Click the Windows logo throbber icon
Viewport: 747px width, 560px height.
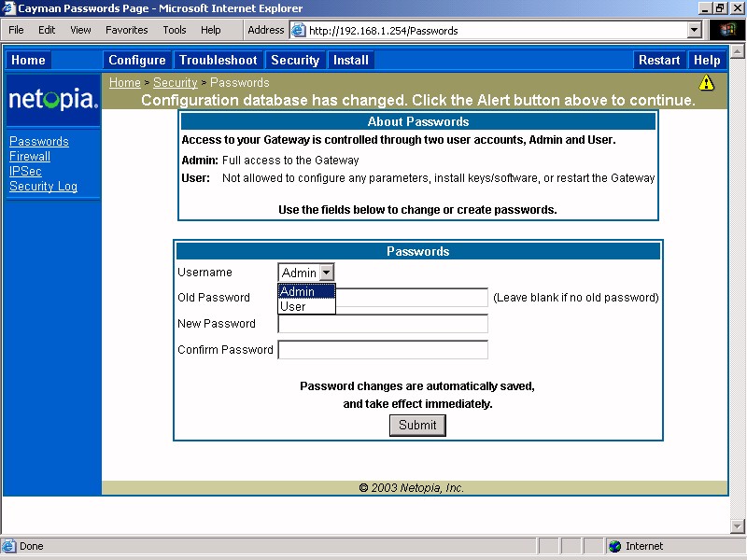727,30
